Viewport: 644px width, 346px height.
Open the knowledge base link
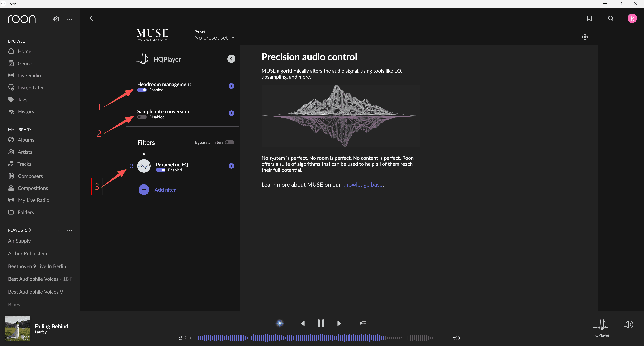pyautogui.click(x=362, y=185)
